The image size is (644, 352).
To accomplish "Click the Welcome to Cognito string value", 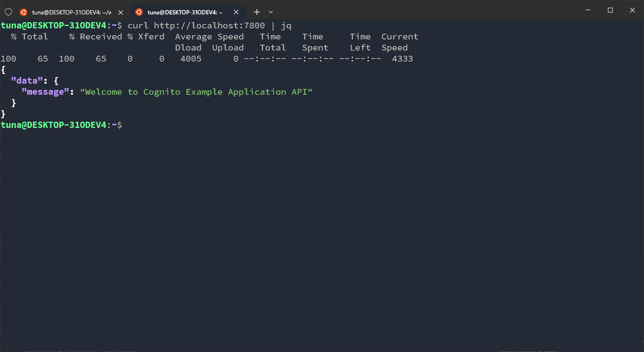I will coord(196,92).
